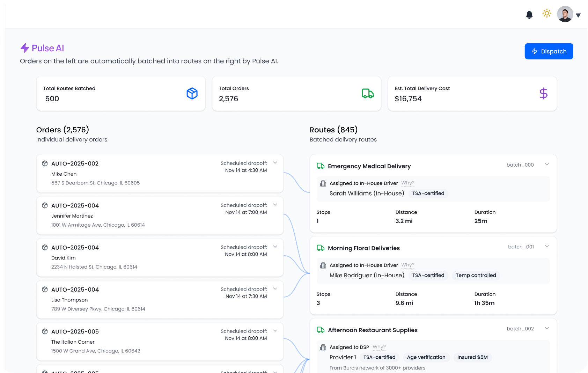Expand Lisa Thompson's order card chevron
The height and width of the screenshot is (373, 588).
pos(275,288)
